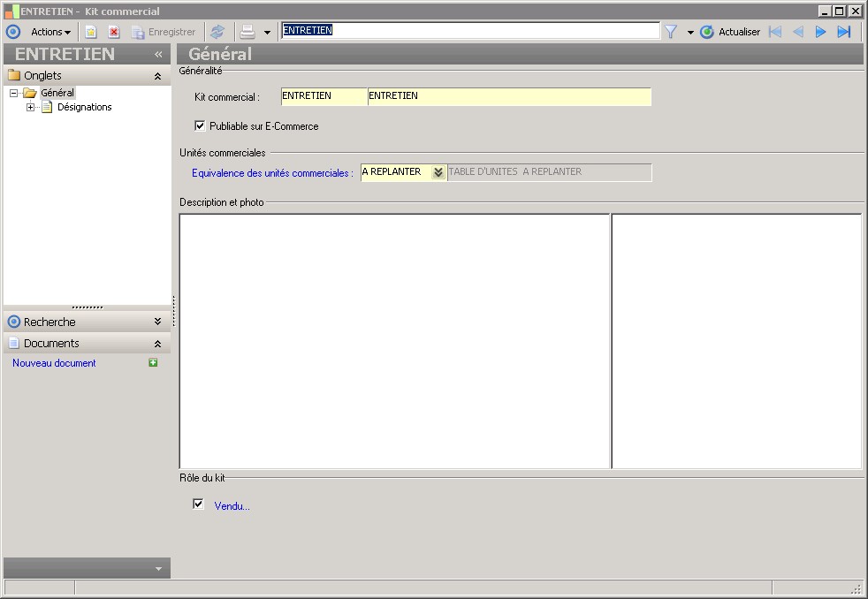Viewport: 868px width, 599px height.
Task: Click the Documents section icon
Action: click(x=14, y=343)
